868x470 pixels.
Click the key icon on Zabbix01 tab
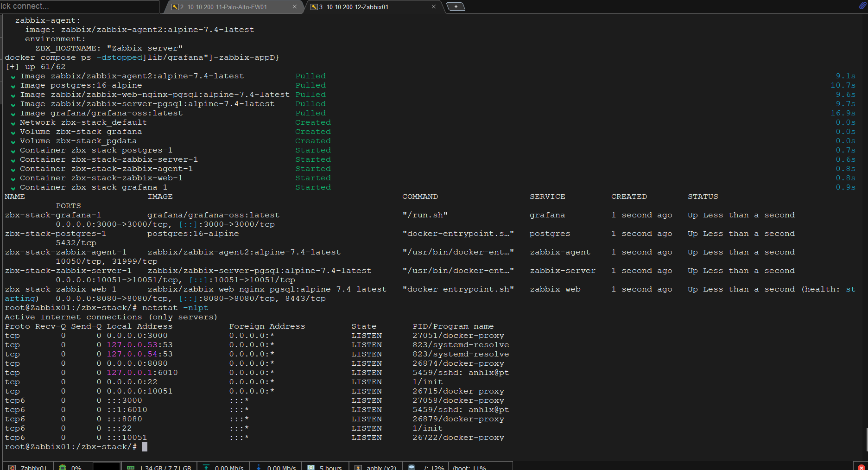pos(314,7)
